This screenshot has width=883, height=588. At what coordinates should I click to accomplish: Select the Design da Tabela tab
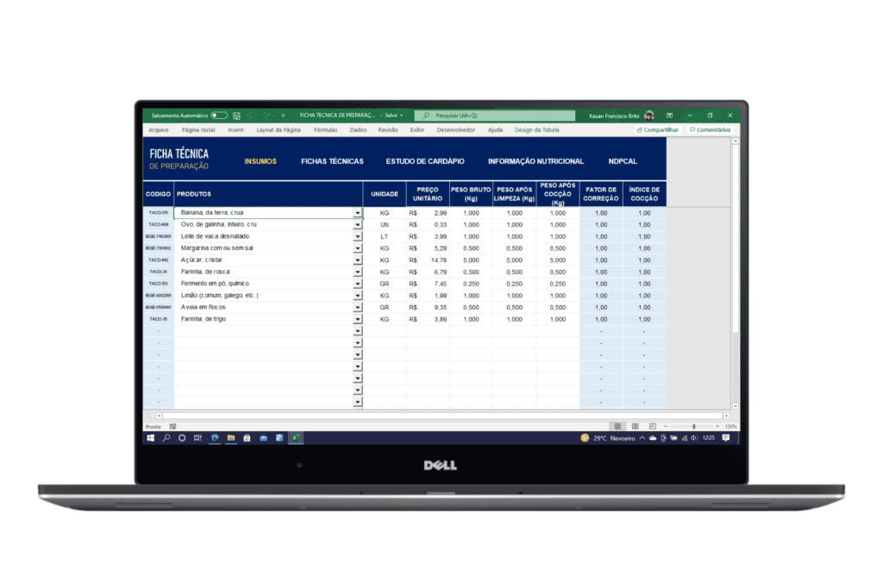click(536, 130)
